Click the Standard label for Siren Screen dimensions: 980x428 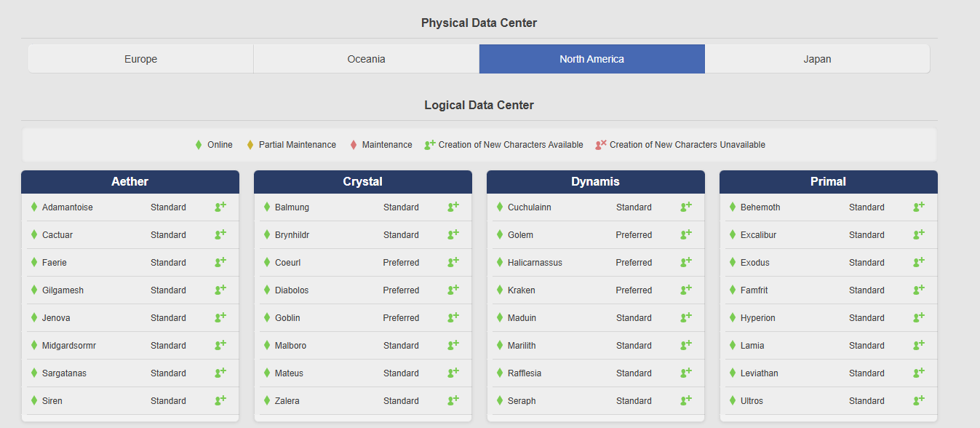pos(168,401)
